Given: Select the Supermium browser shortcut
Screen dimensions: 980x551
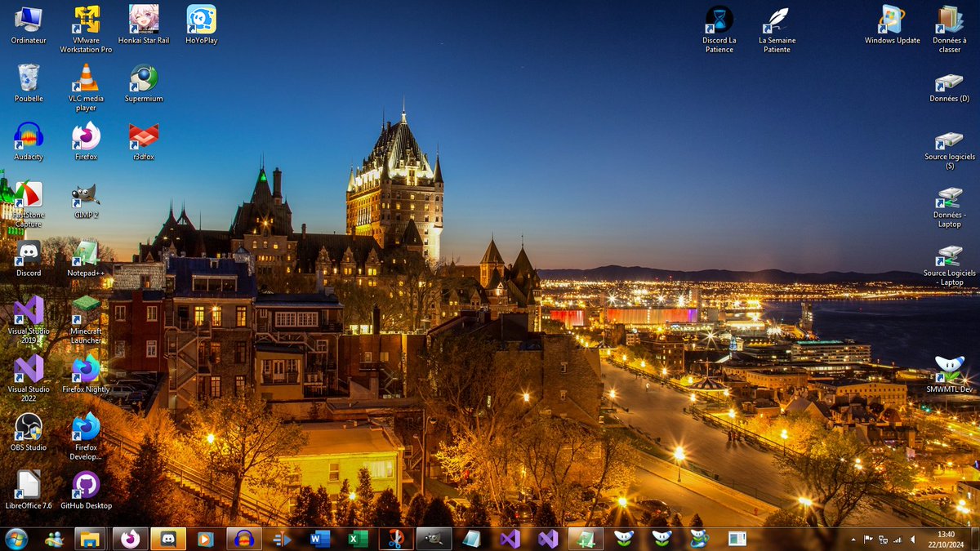Looking at the screenshot, I should click(144, 83).
